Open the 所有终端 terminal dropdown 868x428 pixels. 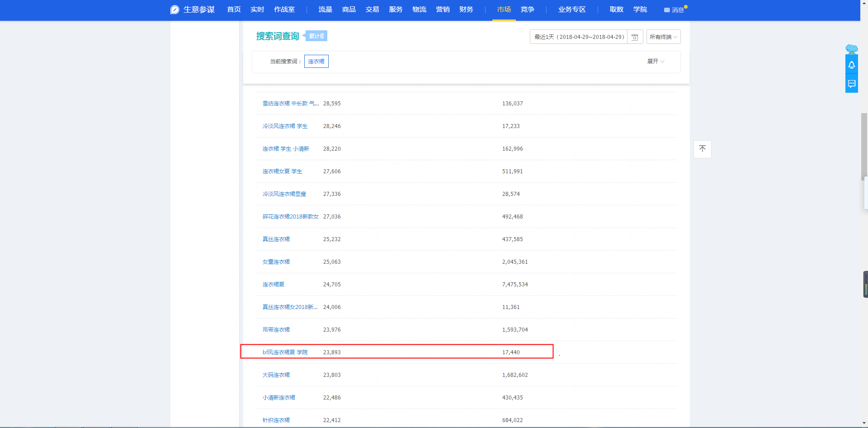pos(664,37)
